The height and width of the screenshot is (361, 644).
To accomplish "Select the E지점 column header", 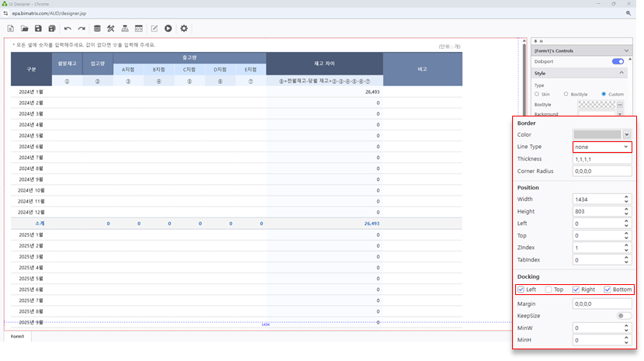I will 251,70.
